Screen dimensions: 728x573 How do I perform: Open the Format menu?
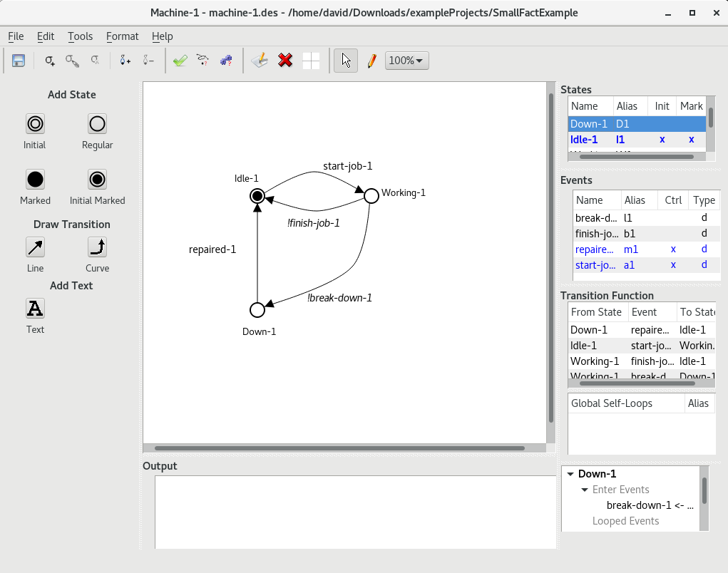tap(122, 36)
